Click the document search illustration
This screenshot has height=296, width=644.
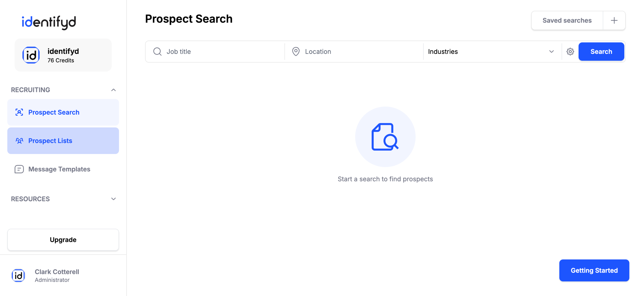click(385, 137)
